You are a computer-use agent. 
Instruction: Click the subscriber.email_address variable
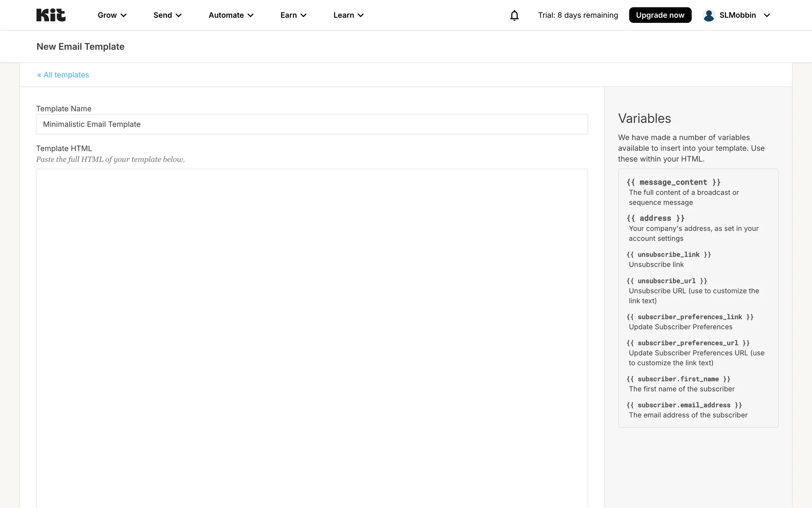pos(684,405)
